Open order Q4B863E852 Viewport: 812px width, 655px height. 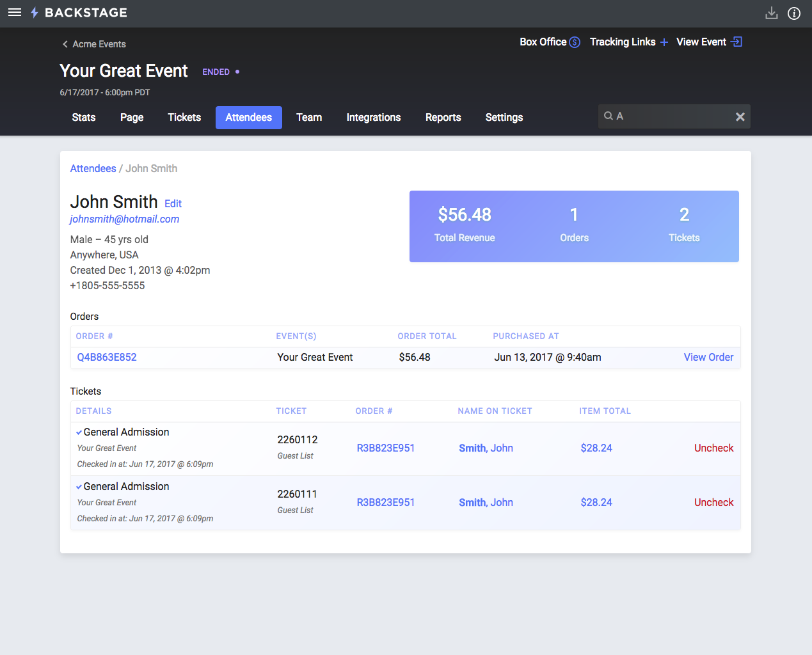point(107,358)
